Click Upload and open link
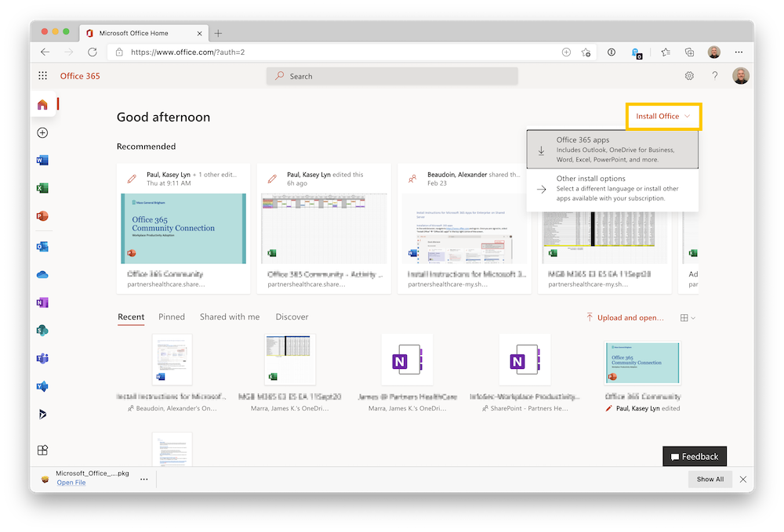784x532 pixels. point(625,317)
